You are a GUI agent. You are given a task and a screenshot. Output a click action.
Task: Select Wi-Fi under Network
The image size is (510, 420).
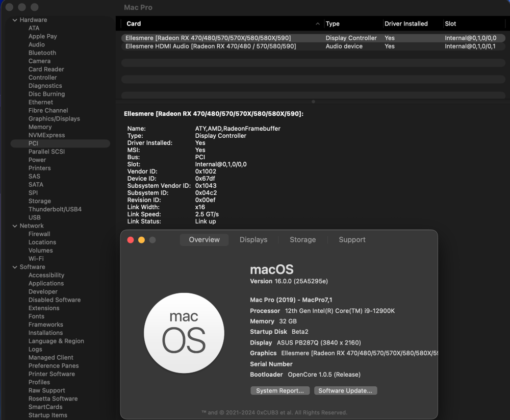[36, 259]
